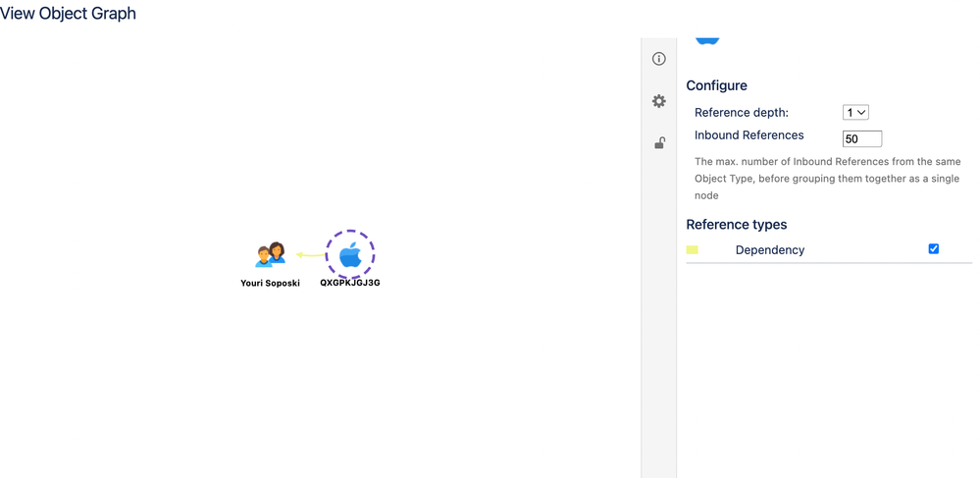Toggle the unlock padlock icon
Image resolution: width=980 pixels, height=478 pixels.
point(659,143)
